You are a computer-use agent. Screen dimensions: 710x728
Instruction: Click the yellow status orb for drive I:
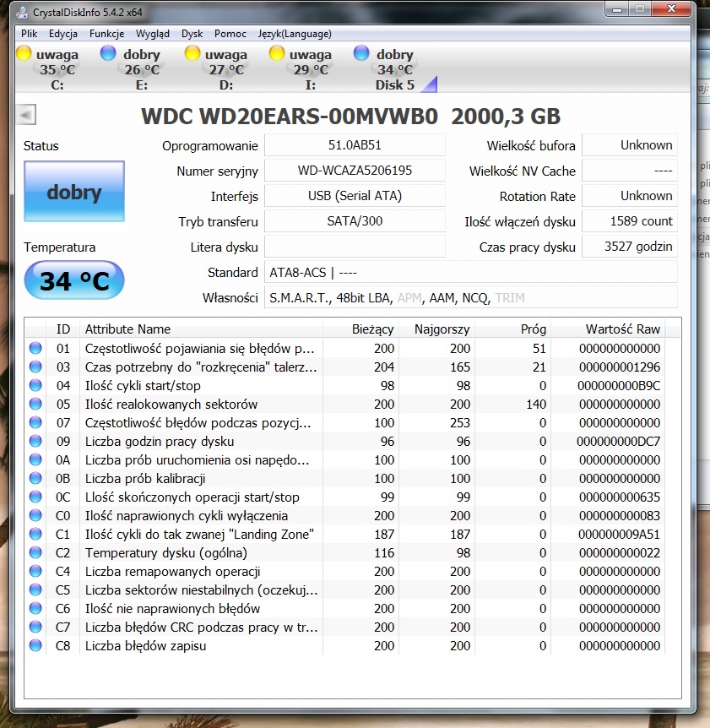pyautogui.click(x=277, y=53)
